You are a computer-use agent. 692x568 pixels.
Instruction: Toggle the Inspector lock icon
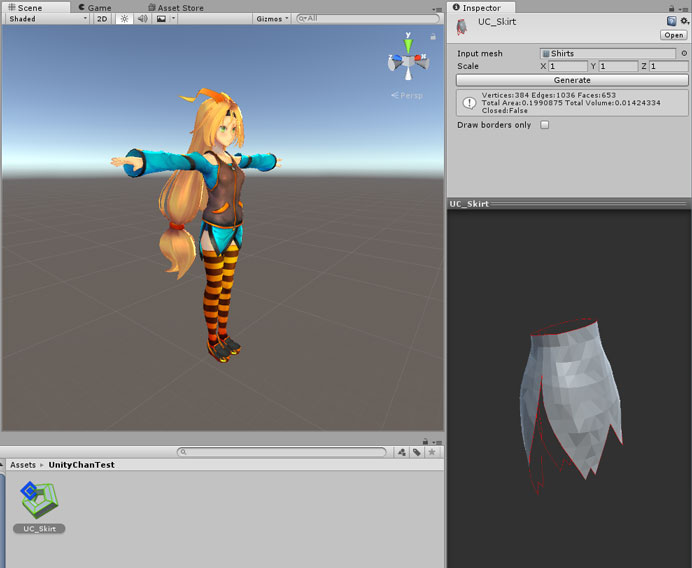(x=671, y=8)
